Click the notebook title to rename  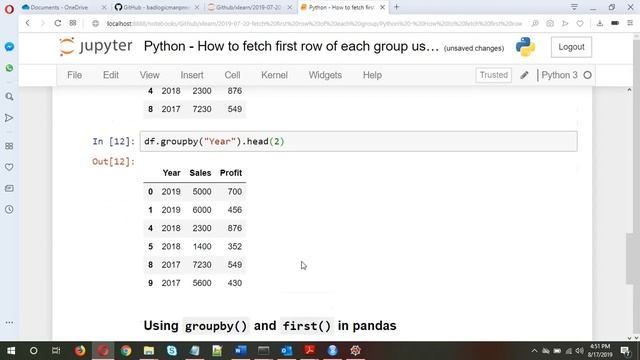point(291,46)
